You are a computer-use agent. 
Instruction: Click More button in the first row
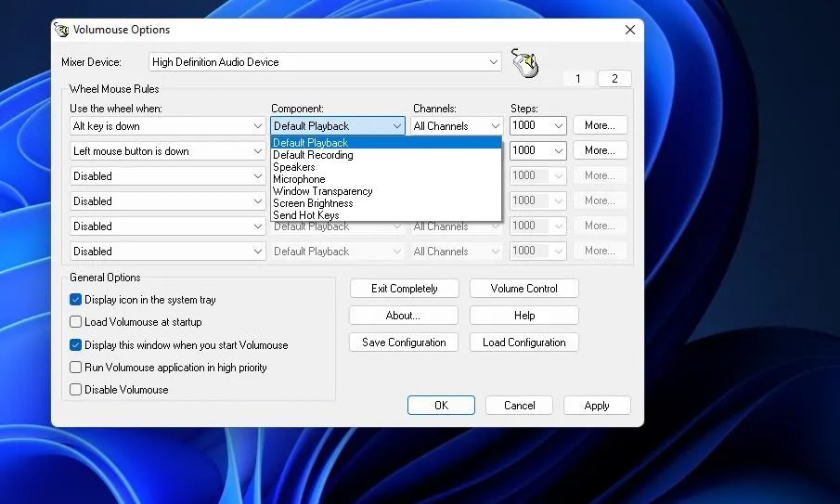pos(600,125)
